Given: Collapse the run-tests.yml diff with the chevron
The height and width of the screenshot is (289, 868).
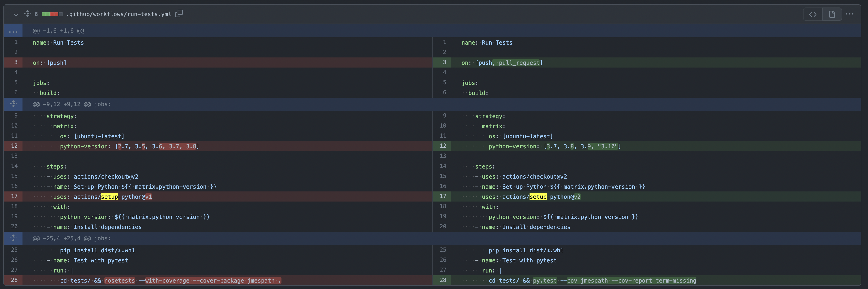Looking at the screenshot, I should (15, 15).
